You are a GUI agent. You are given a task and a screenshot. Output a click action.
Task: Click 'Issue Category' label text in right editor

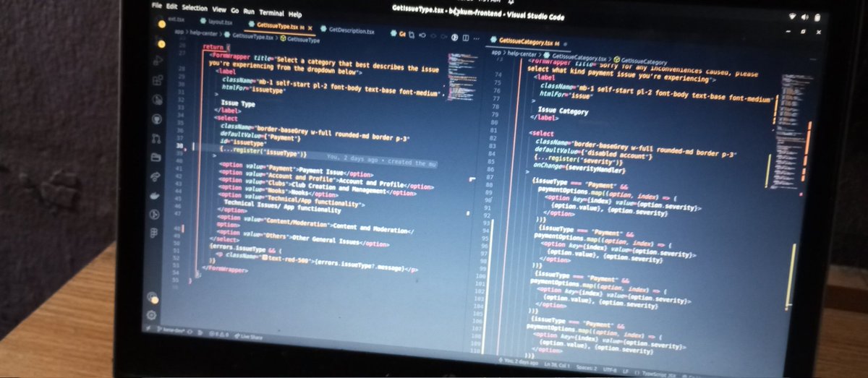point(563,111)
